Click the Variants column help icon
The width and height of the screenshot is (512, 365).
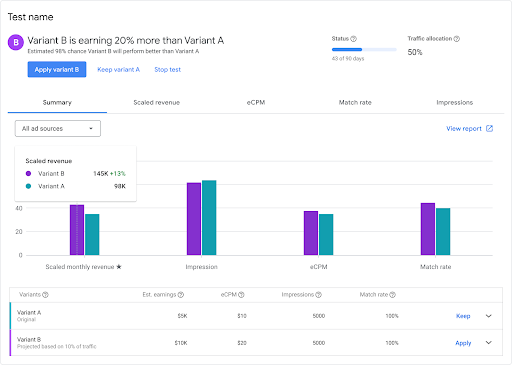pyautogui.click(x=45, y=295)
